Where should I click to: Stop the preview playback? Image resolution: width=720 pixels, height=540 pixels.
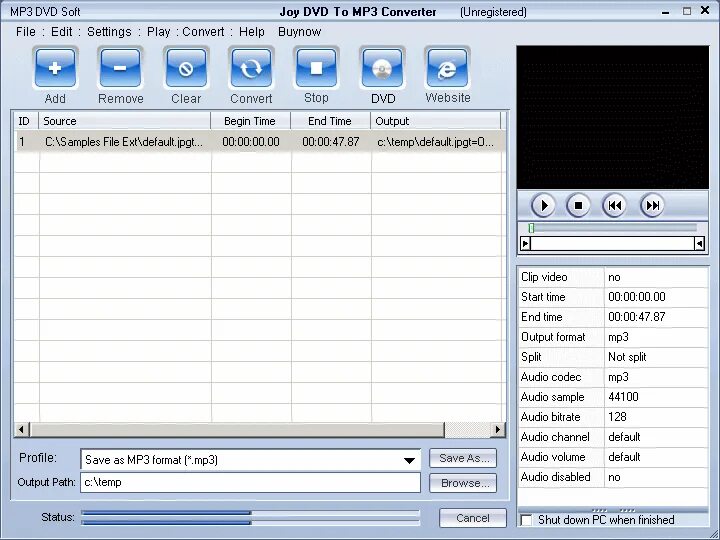click(x=579, y=205)
